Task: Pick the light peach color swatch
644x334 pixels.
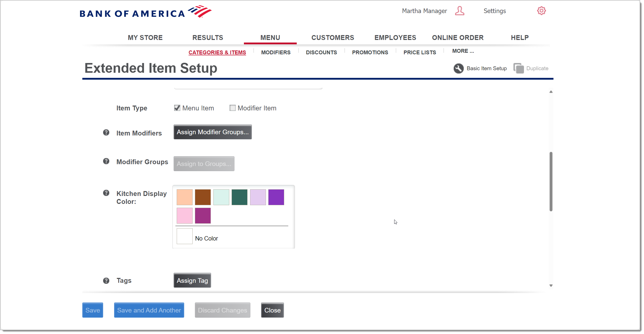Action: click(184, 197)
